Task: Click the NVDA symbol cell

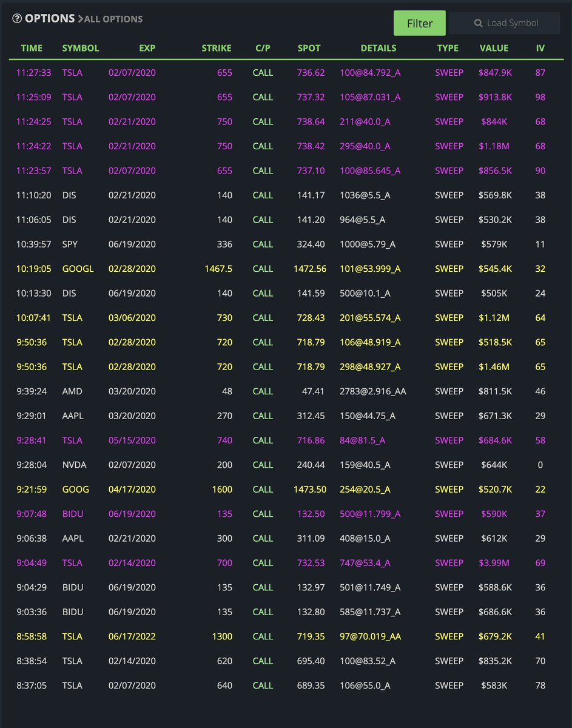Action: click(x=74, y=465)
